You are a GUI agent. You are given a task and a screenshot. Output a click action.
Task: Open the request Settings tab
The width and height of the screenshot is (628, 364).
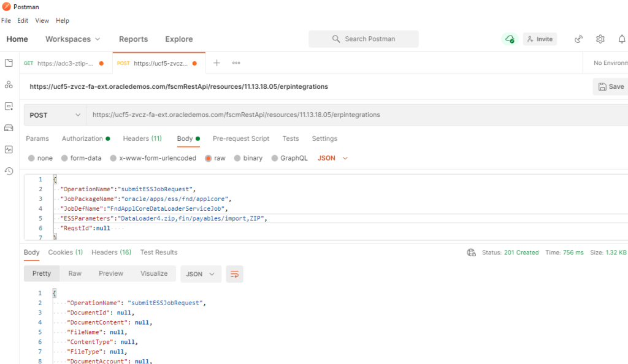(324, 138)
